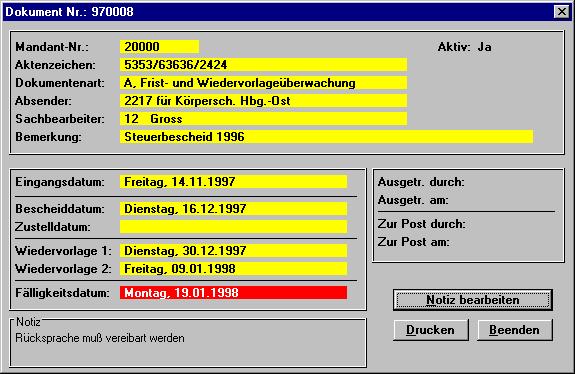The height and width of the screenshot is (374, 575).
Task: Click the Wiedervorlage 1 date field
Action: [x=233, y=250]
